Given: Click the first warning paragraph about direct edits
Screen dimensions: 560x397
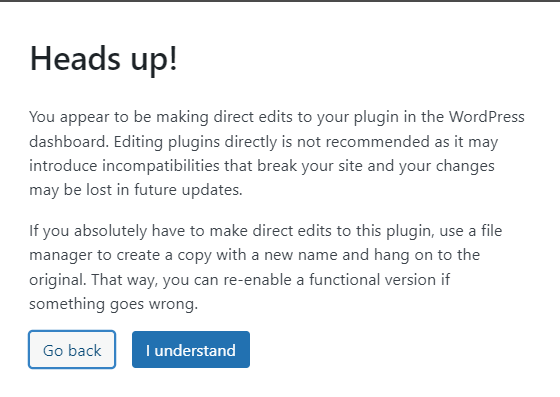Looking at the screenshot, I should click(277, 154).
